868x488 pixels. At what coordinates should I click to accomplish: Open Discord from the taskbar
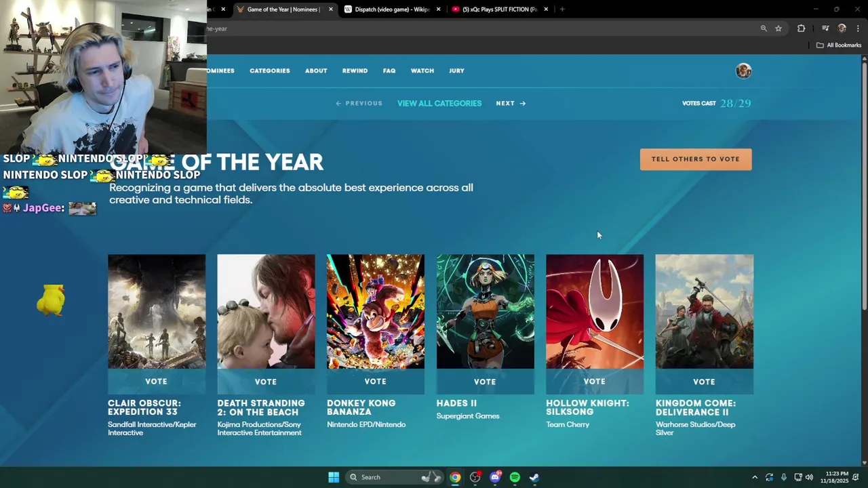coord(495,477)
